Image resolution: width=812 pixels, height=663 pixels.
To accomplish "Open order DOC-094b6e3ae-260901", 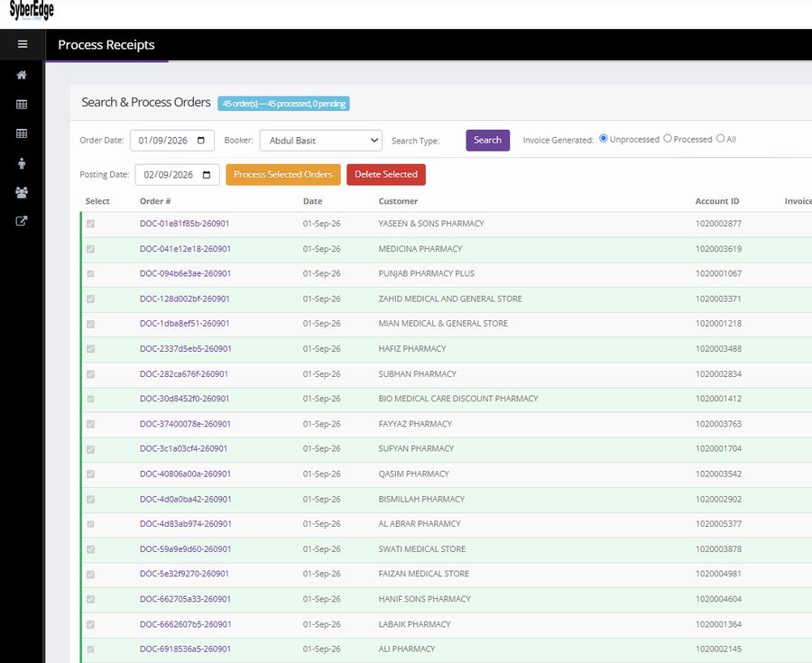I will coord(185,274).
